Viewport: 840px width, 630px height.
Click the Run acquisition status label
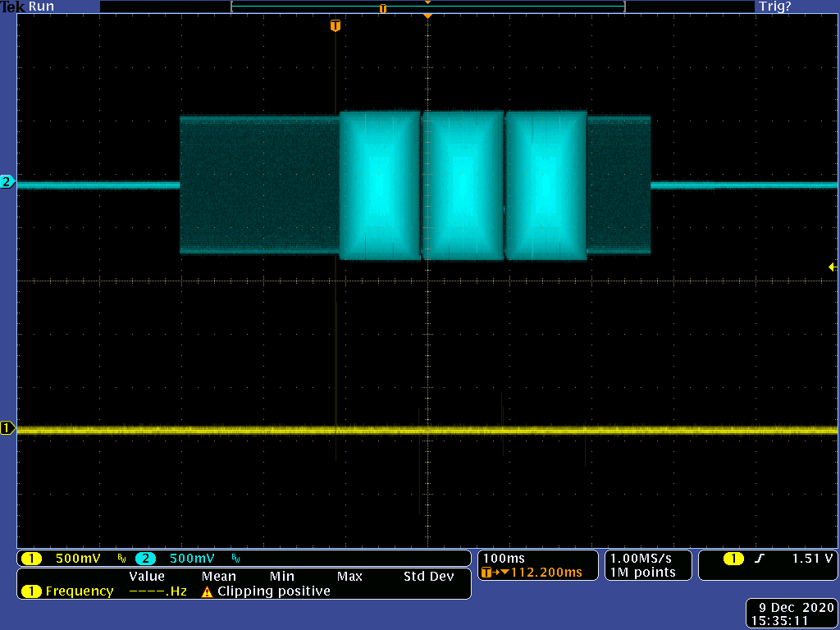click(41, 7)
